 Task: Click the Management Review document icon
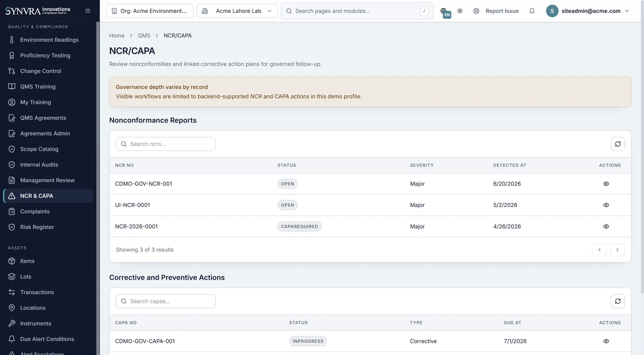pos(12,180)
